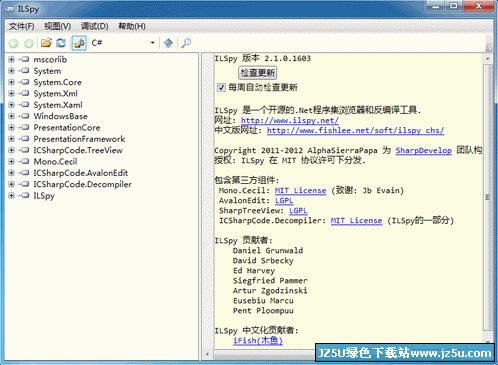This screenshot has height=365, width=498.
Task: Click the scroll up arrow of about pane
Action: tap(488, 59)
